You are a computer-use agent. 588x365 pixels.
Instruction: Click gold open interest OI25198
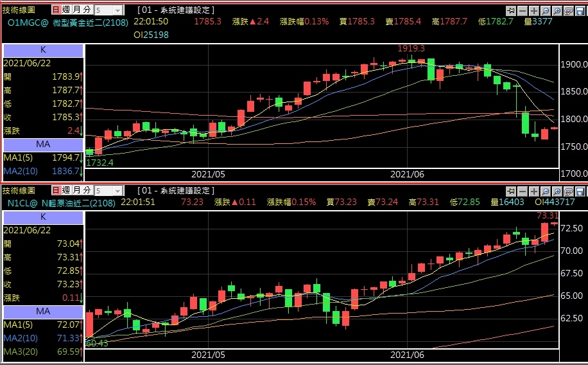[151, 35]
